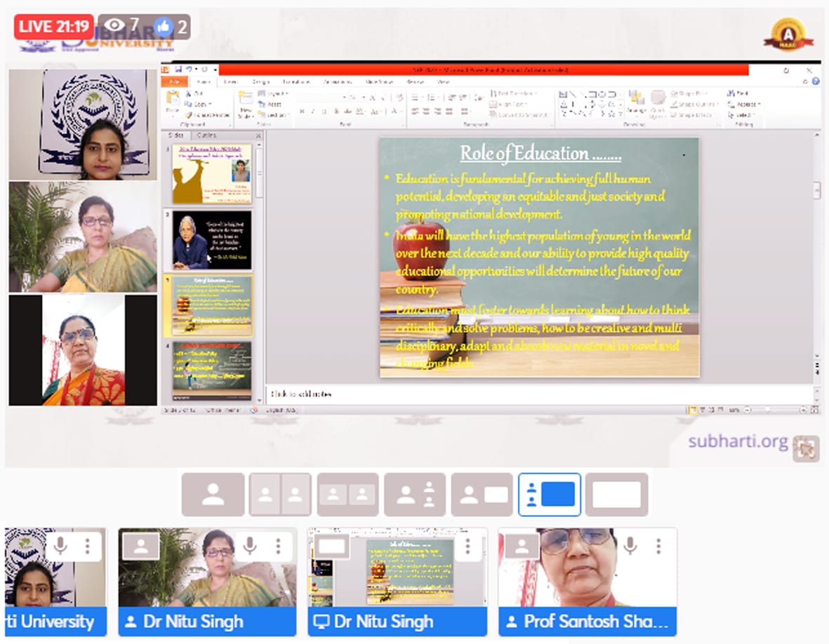Open three-dot menu on Subharti University tile
This screenshot has height=644, width=829.
[x=87, y=546]
